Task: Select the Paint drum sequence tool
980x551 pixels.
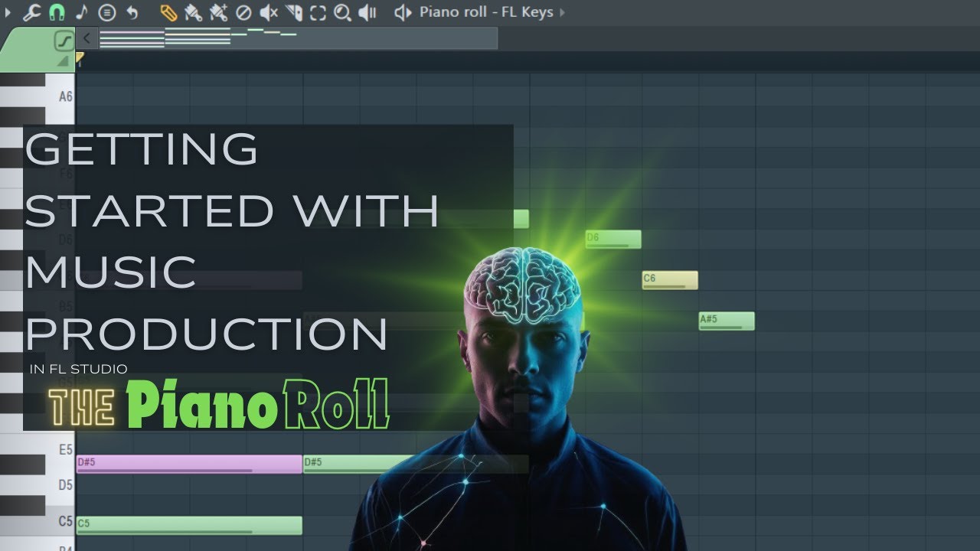Action: tap(218, 12)
